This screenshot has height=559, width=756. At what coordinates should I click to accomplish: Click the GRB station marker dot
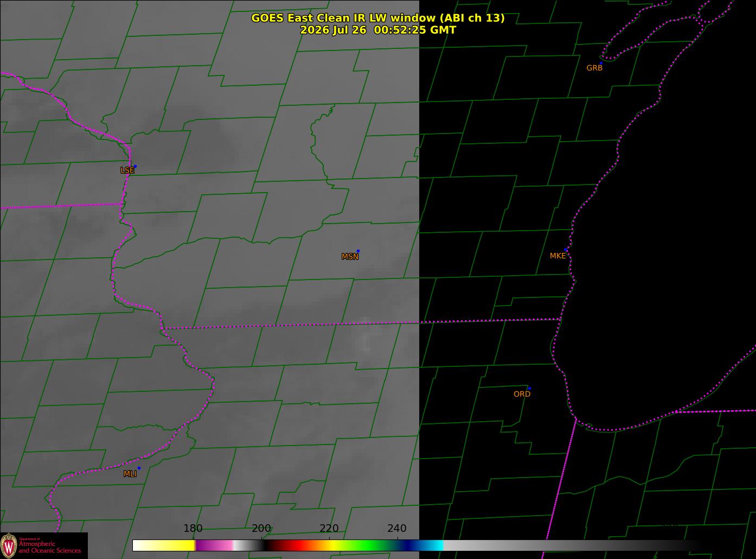(x=601, y=63)
